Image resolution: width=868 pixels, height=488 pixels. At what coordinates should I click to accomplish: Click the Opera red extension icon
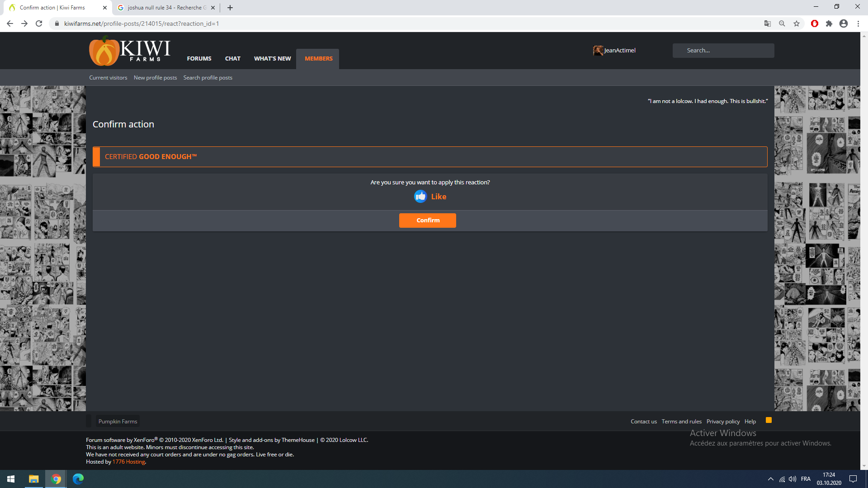coord(815,23)
